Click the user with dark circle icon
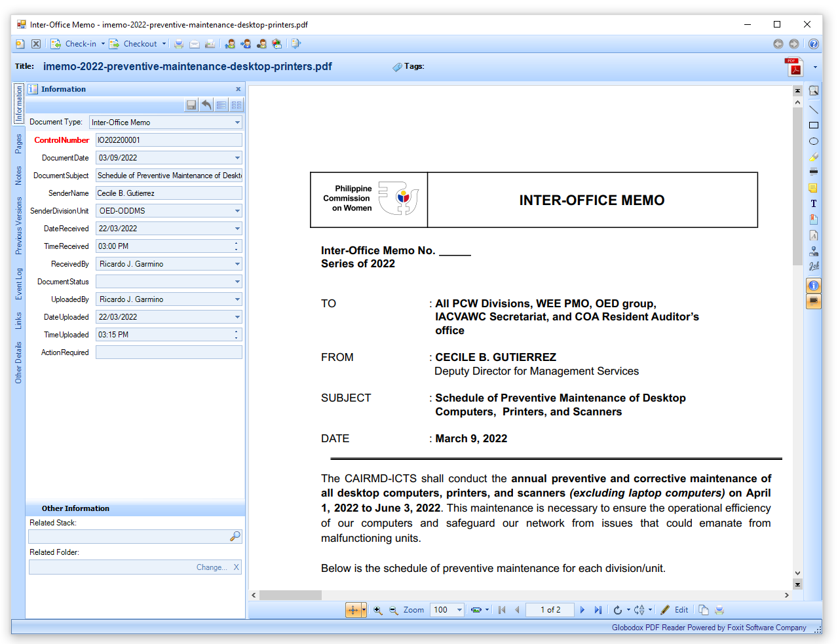This screenshot has height=644, width=838. point(261,44)
